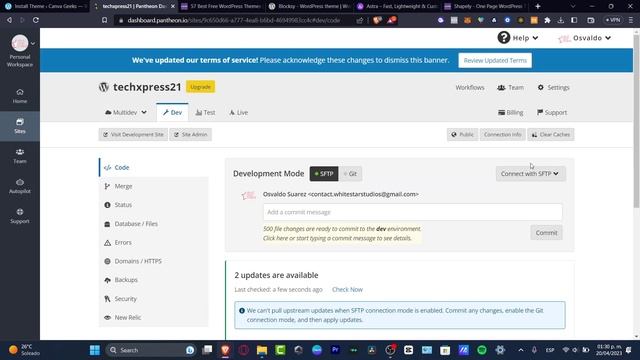Click the page vertical scrollbar
Viewport: 640px width, 360px height.
tap(636, 122)
